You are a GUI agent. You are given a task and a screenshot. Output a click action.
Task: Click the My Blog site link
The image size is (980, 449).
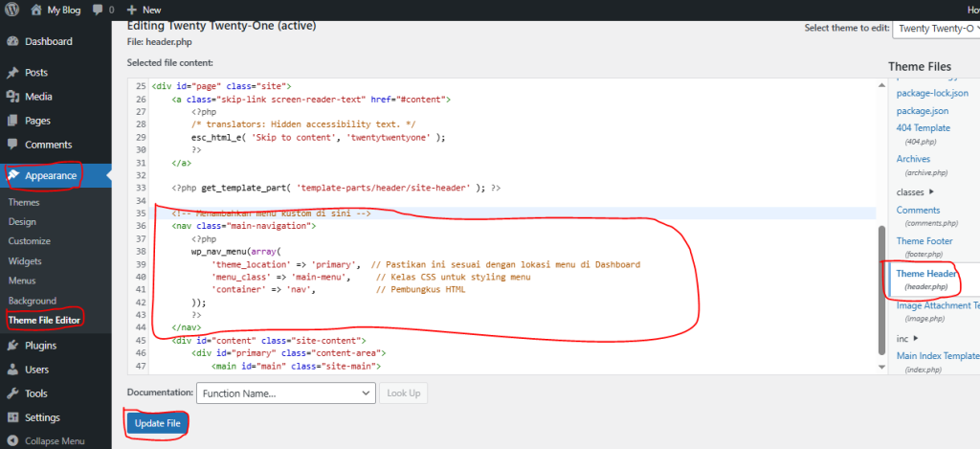click(64, 10)
